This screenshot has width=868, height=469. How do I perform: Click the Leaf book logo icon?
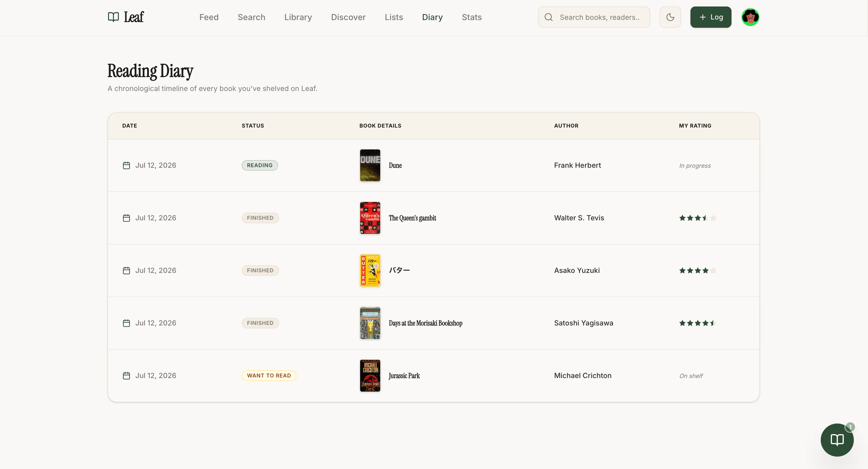pos(113,17)
